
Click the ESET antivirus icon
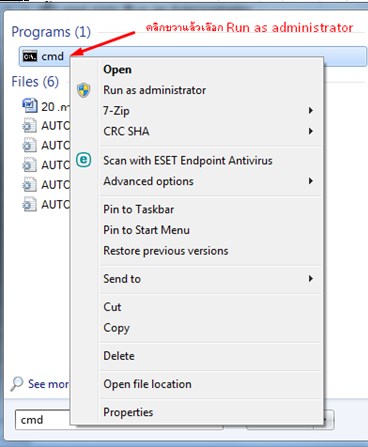pyautogui.click(x=83, y=160)
